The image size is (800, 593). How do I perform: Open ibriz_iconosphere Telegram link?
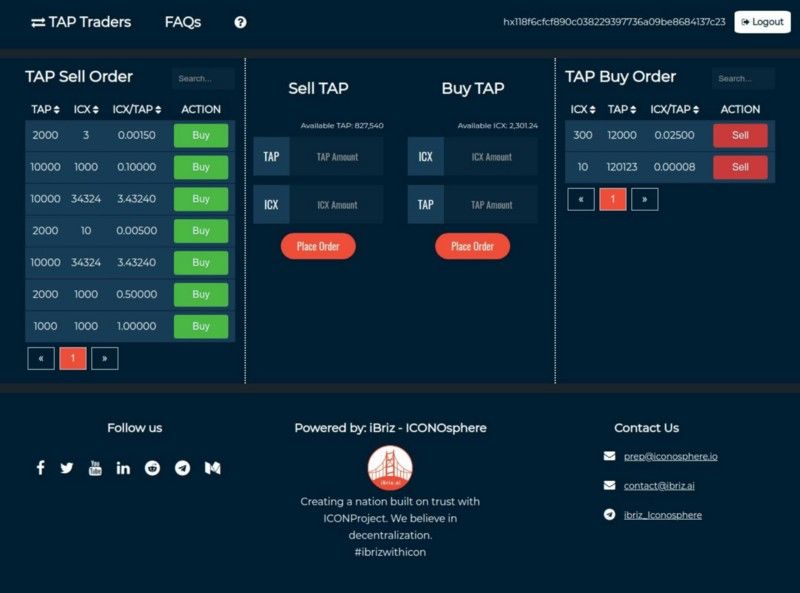(663, 515)
